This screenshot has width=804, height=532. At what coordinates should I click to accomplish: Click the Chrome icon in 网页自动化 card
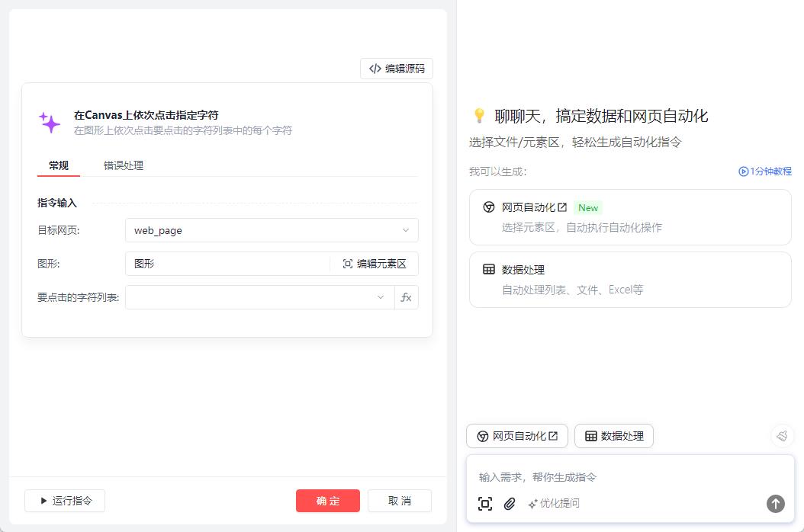click(x=489, y=207)
